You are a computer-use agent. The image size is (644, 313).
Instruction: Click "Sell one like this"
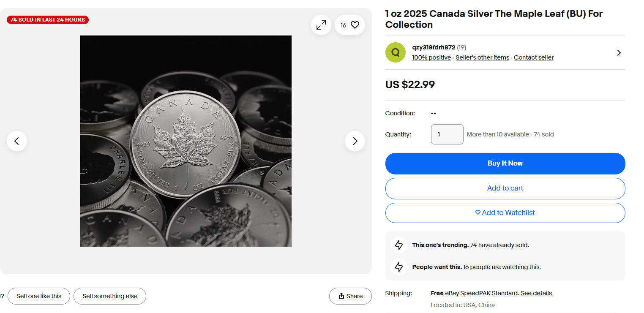pyautogui.click(x=39, y=296)
